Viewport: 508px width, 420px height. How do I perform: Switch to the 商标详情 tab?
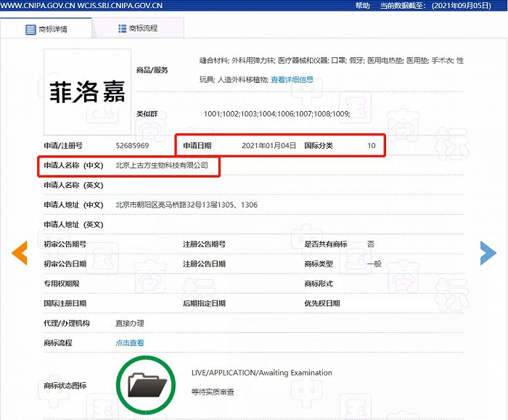(46, 28)
